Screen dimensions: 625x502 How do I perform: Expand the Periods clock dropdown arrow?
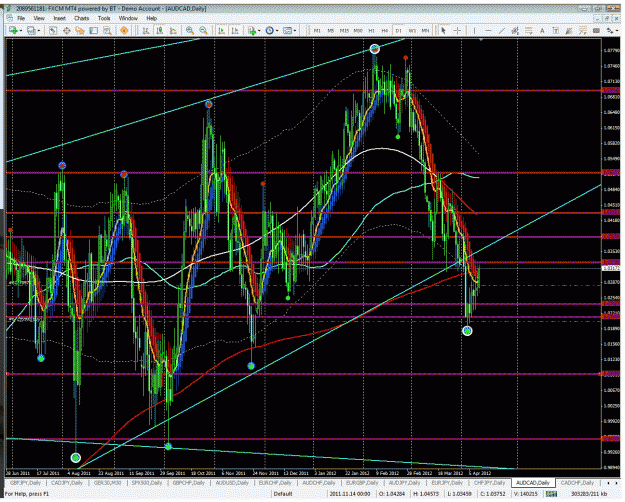[277, 31]
